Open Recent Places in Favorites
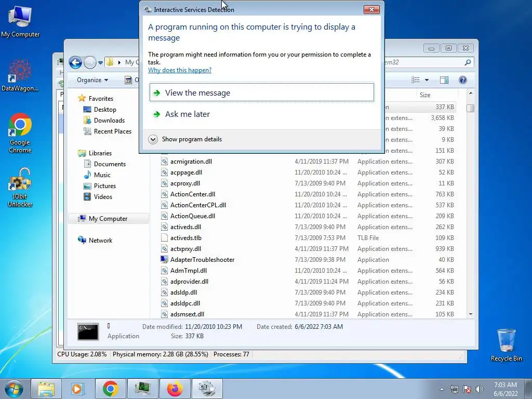Image resolution: width=532 pixels, height=399 pixels. tap(108, 131)
